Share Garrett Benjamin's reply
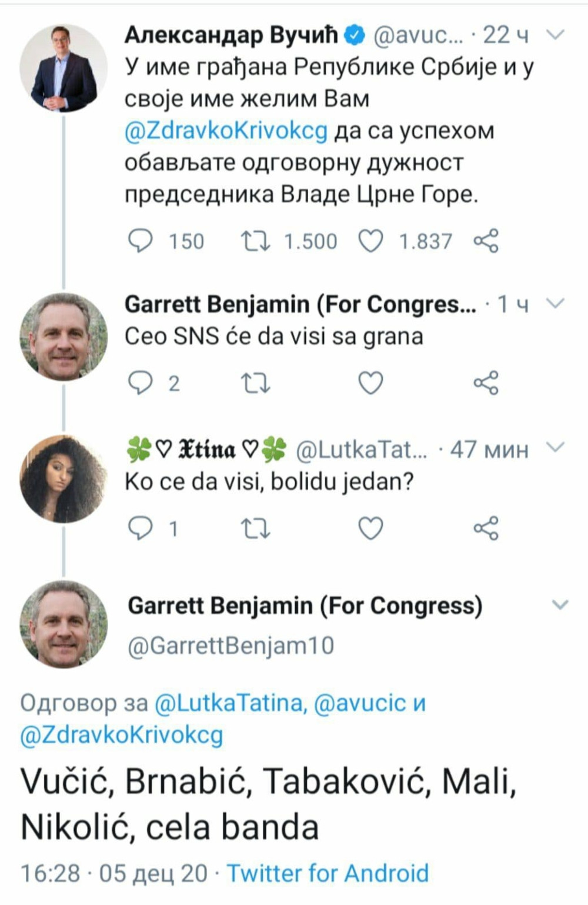 [x=485, y=383]
